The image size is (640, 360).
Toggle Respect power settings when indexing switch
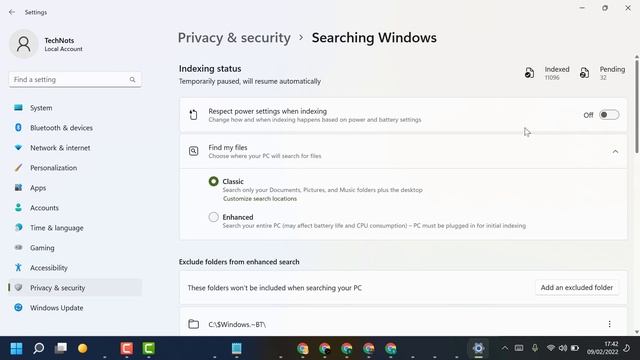point(609,115)
